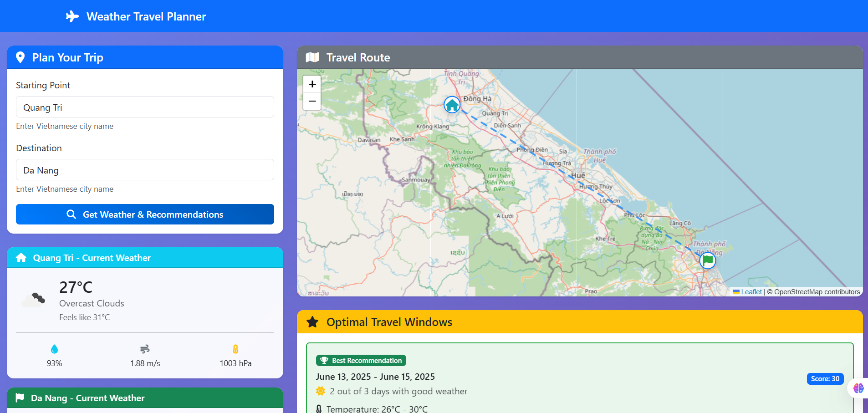
Task: Click the Get Weather & Recommendations button
Action: (x=145, y=214)
